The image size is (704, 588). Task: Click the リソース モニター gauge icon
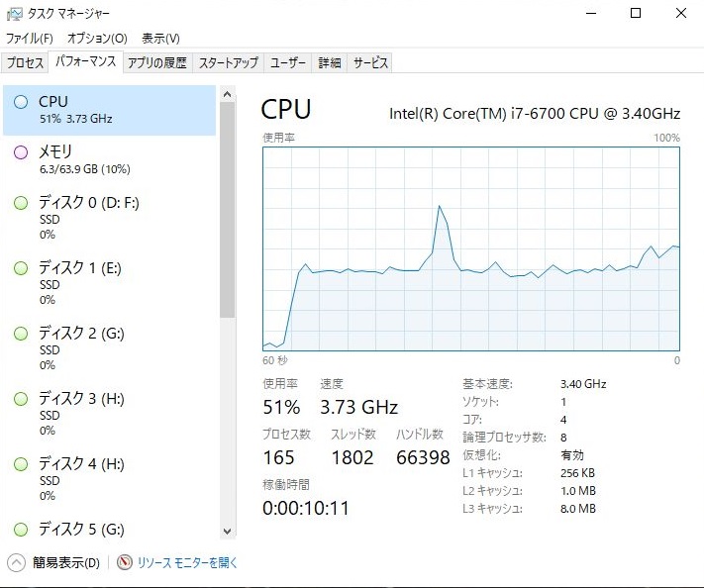click(124, 563)
